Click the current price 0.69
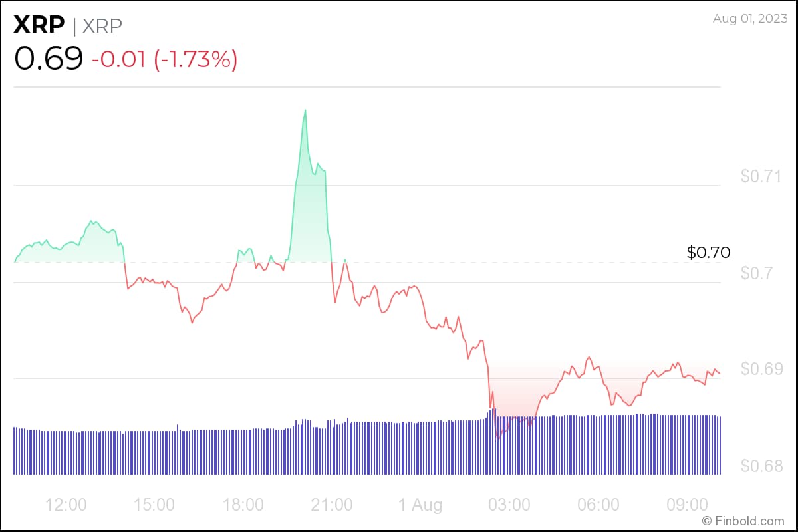Image resolution: width=798 pixels, height=532 pixels. 49,59
